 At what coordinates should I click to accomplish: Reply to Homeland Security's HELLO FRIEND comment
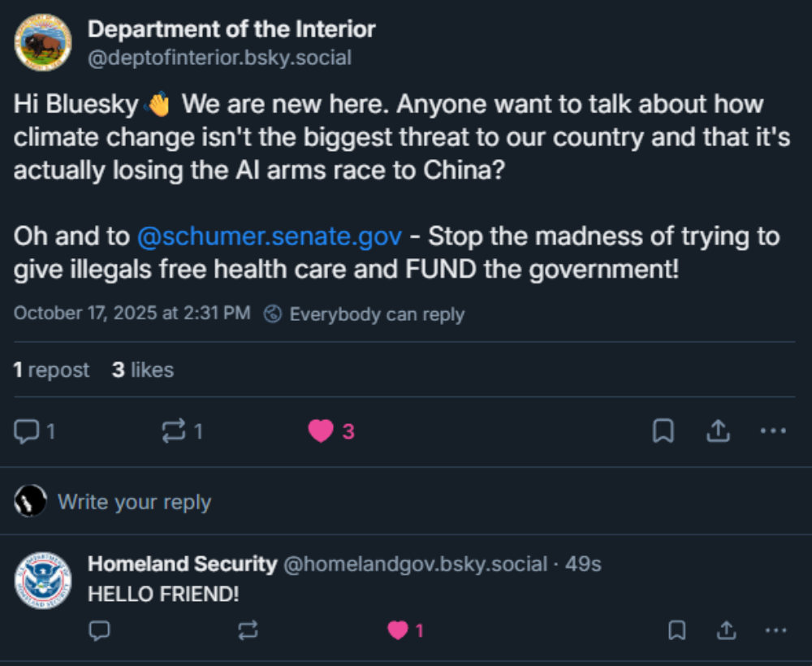99,630
